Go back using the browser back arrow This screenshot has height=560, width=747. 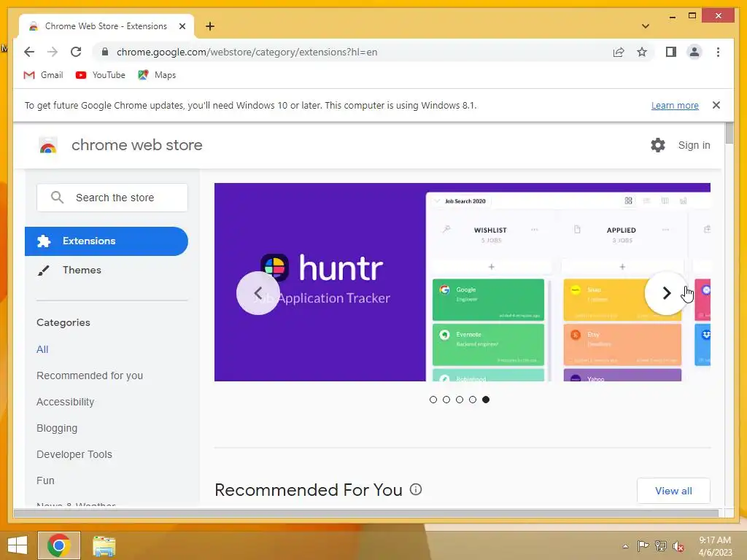(29, 52)
